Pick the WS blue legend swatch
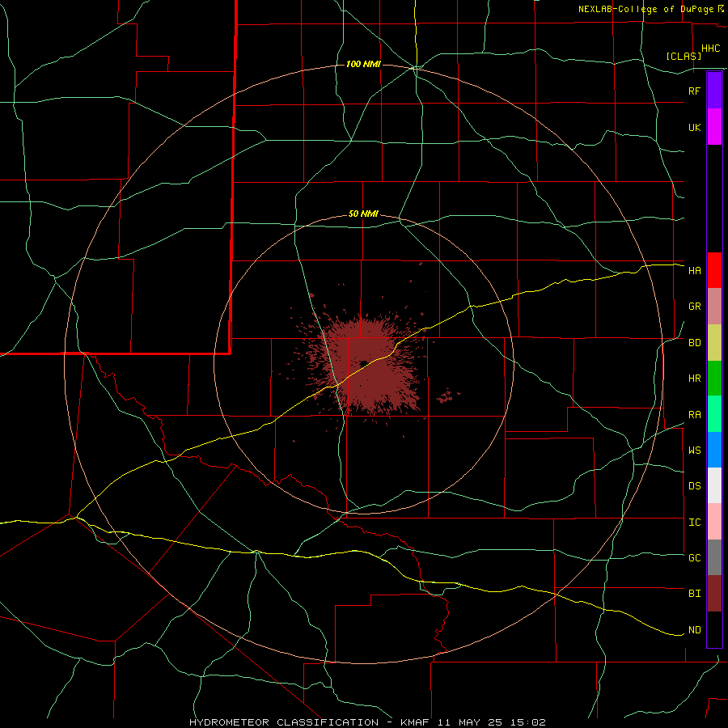Image resolution: width=728 pixels, height=728 pixels. (x=714, y=450)
